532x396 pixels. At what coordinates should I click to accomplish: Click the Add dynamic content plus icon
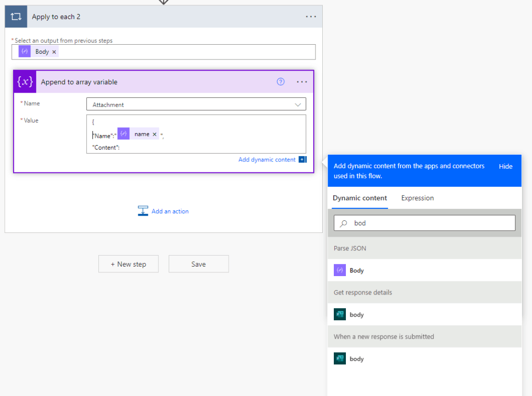click(x=303, y=159)
